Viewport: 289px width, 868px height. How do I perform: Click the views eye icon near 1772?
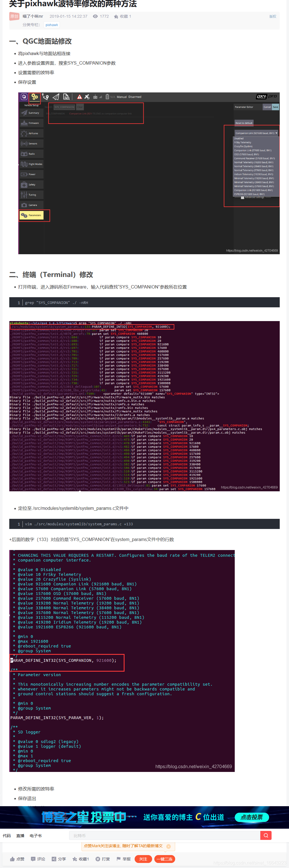(95, 16)
